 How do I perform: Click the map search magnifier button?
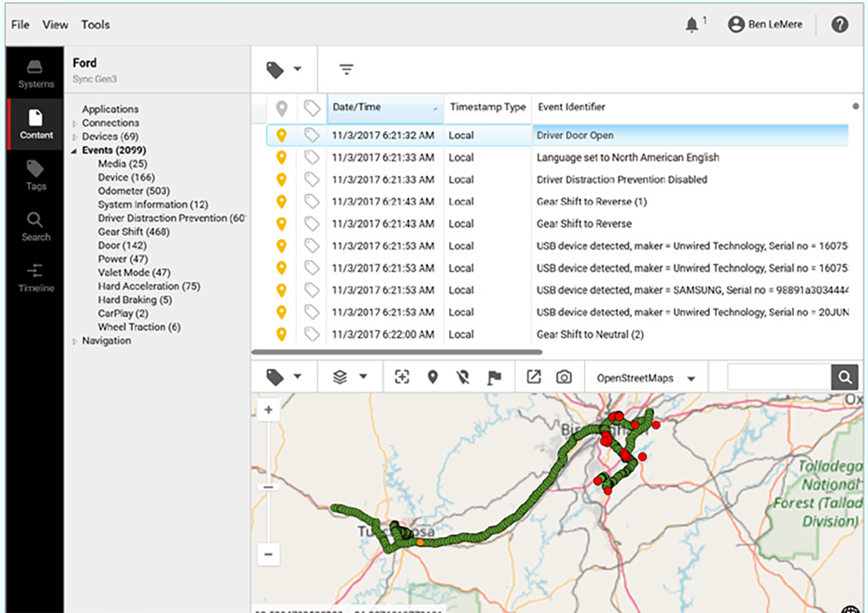tap(844, 377)
